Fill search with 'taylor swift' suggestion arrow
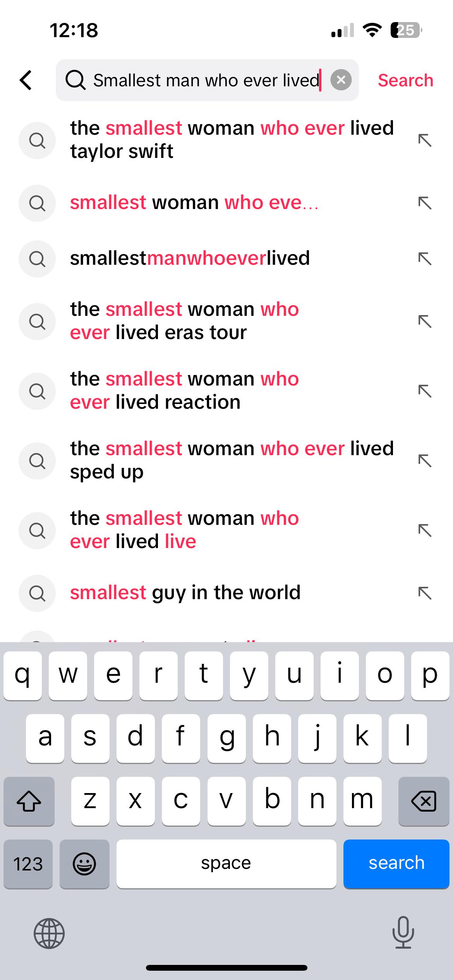Image resolution: width=453 pixels, height=980 pixels. pyautogui.click(x=425, y=140)
